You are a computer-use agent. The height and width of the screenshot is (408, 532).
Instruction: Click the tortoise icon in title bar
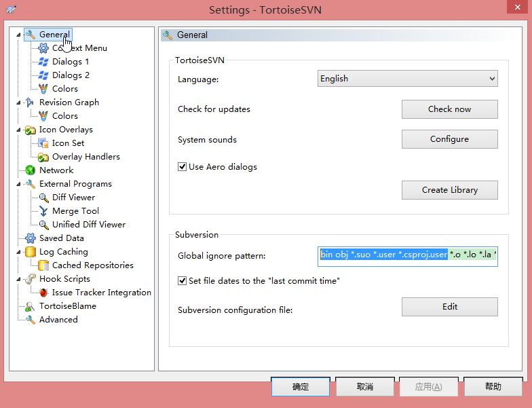[11, 10]
